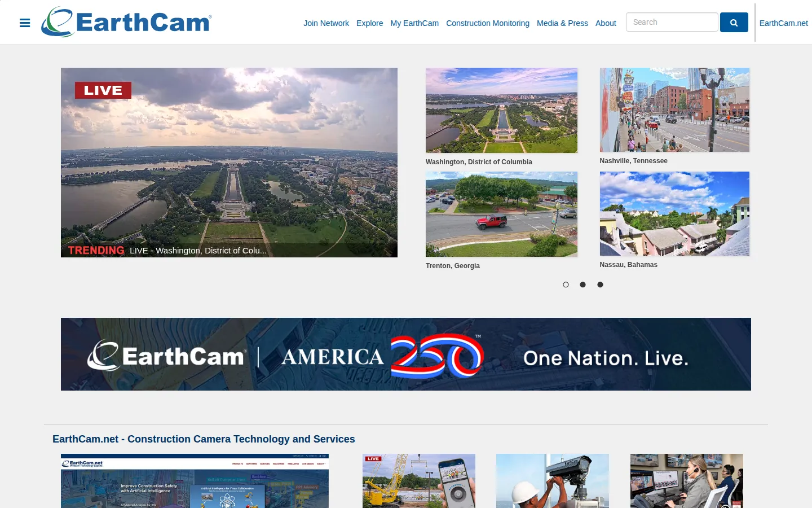Click the Nassau, Bahamas caption

tap(628, 265)
